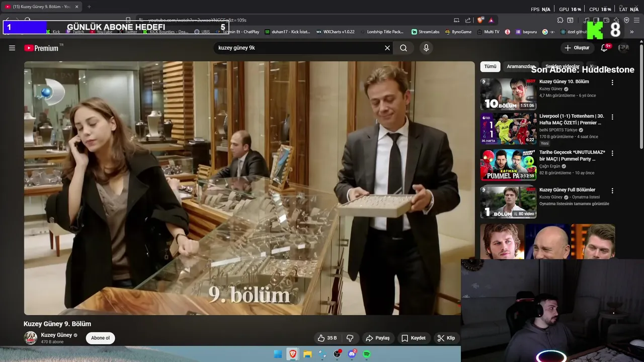Play the Pummel Party video thumbnail
Screen dimensions: 644x362
pos(508,165)
